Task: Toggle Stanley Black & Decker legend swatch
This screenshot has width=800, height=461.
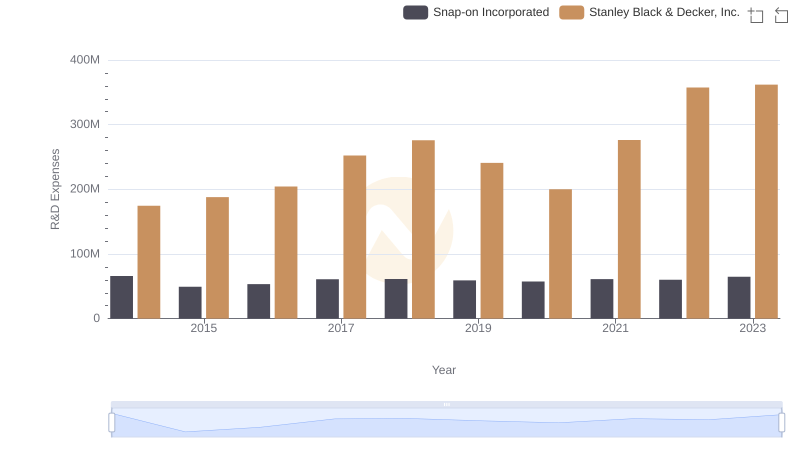Action: [571, 12]
